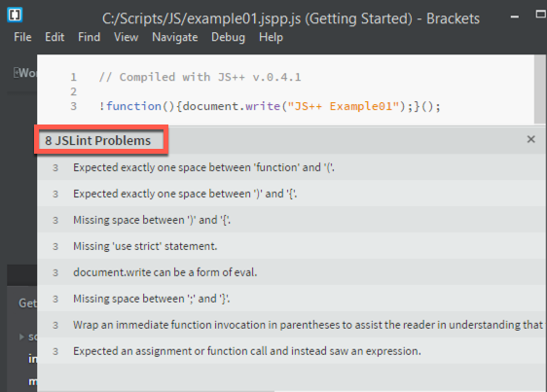Image resolution: width=547 pixels, height=392 pixels.
Task: Click the editor's vertical scrollbar
Action: click(539, 89)
